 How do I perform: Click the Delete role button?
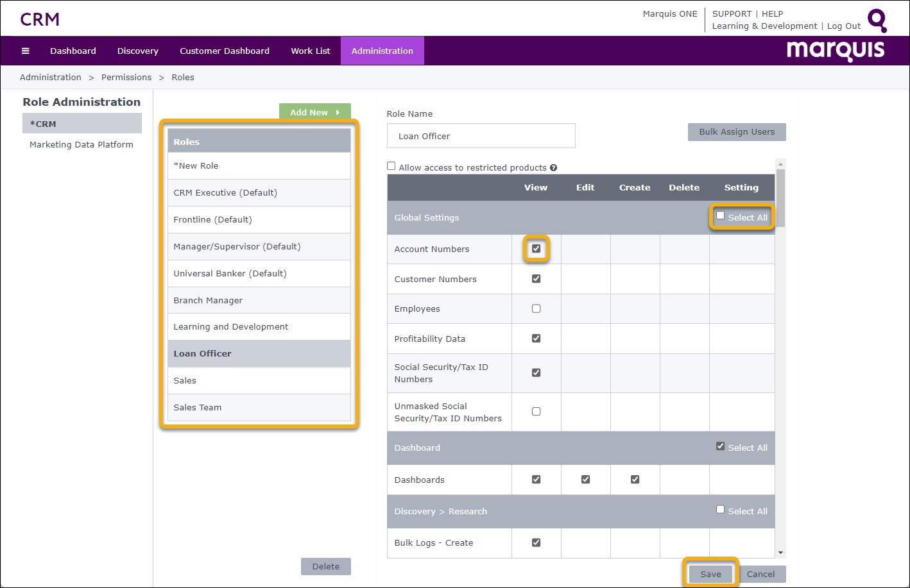coord(326,566)
